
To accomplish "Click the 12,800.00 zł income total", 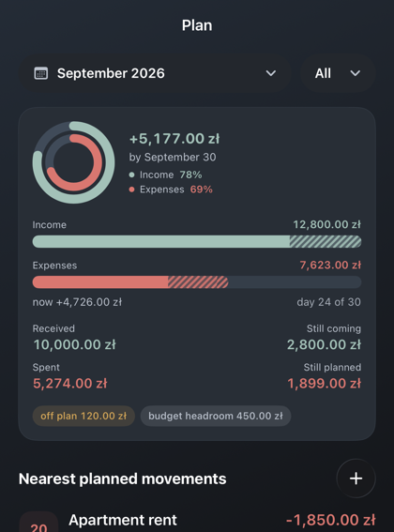I will tap(327, 224).
